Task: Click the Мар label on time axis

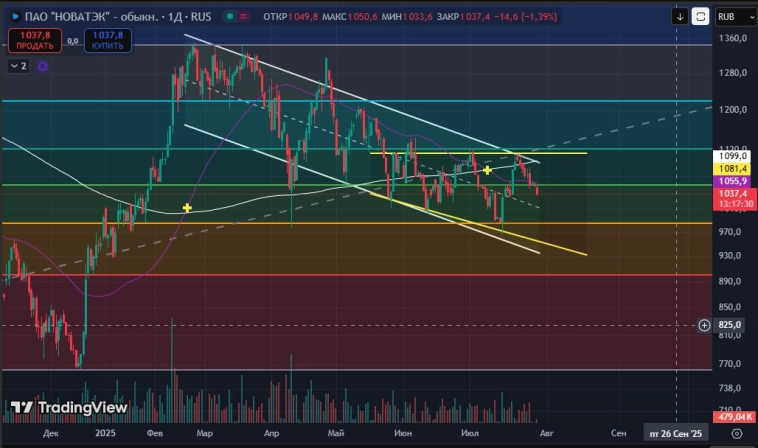Action: coord(204,434)
